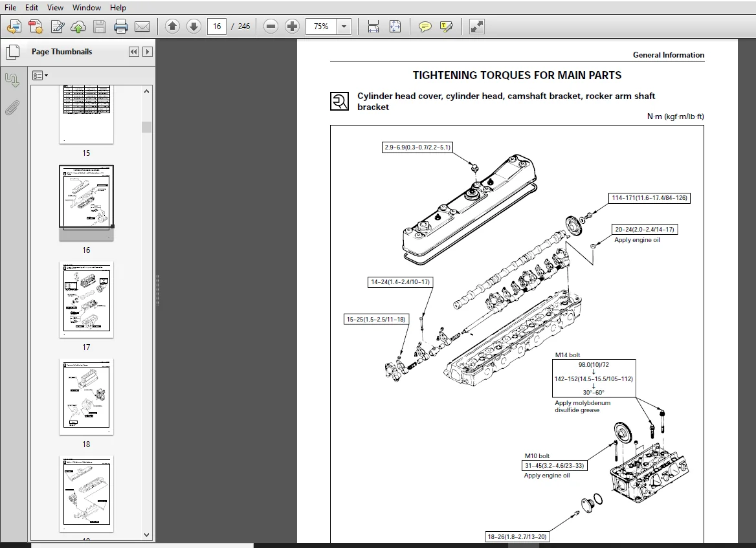The image size is (756, 548).
Task: Zoom out with the minus button
Action: 271,27
